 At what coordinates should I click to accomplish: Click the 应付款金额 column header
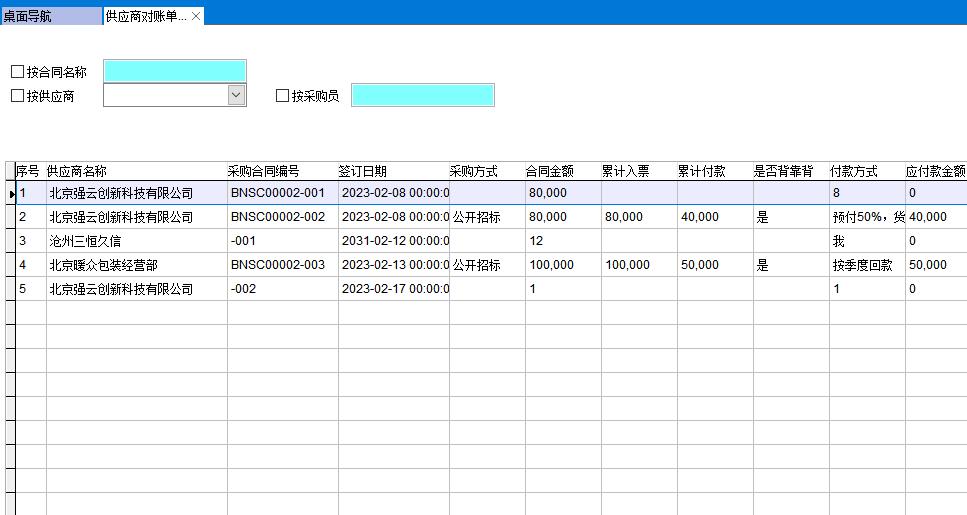pos(935,171)
